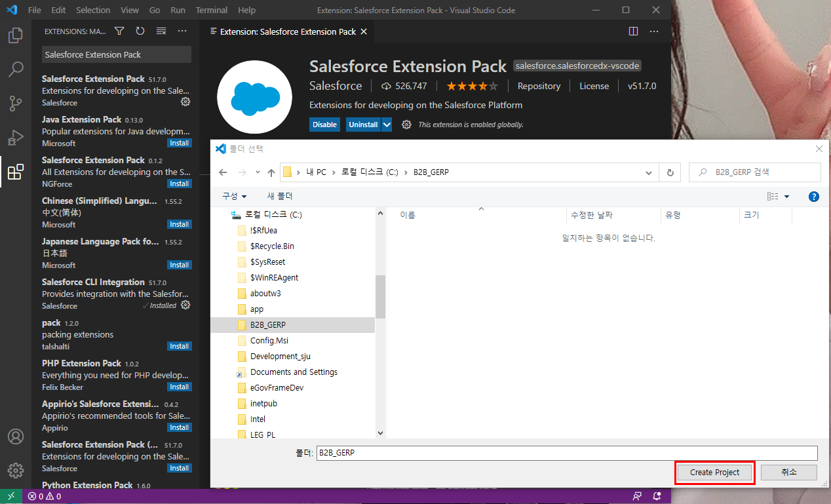Click the Create Project button
The width and height of the screenshot is (831, 504).
714,472
